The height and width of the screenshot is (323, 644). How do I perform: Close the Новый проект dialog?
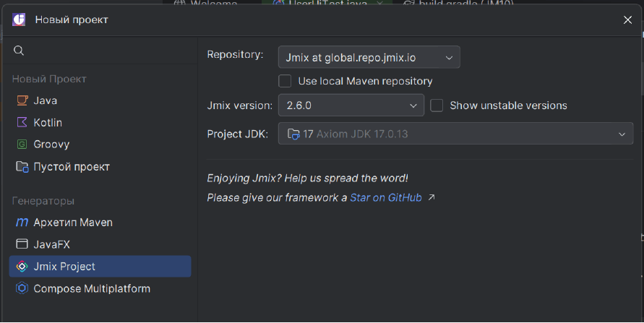click(x=627, y=20)
